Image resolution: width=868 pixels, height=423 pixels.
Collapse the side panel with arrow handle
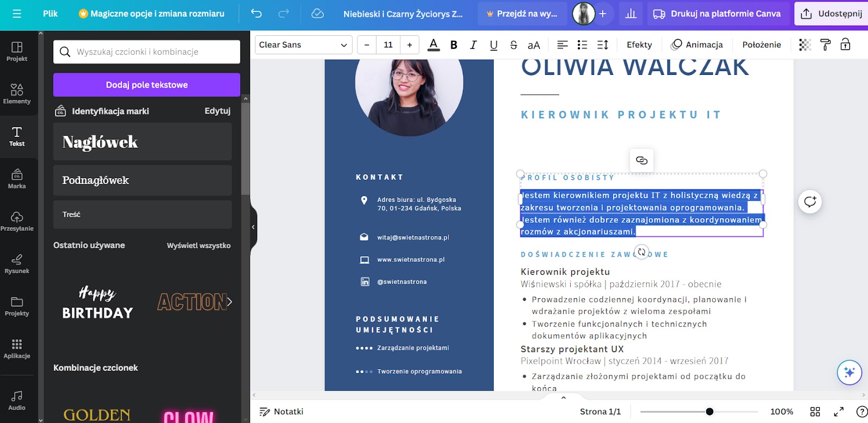[253, 227]
